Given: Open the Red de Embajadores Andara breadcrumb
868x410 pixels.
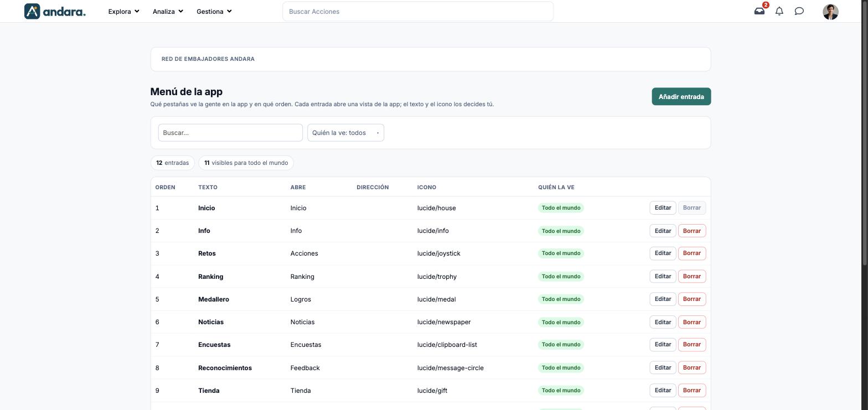Looking at the screenshot, I should (208, 59).
